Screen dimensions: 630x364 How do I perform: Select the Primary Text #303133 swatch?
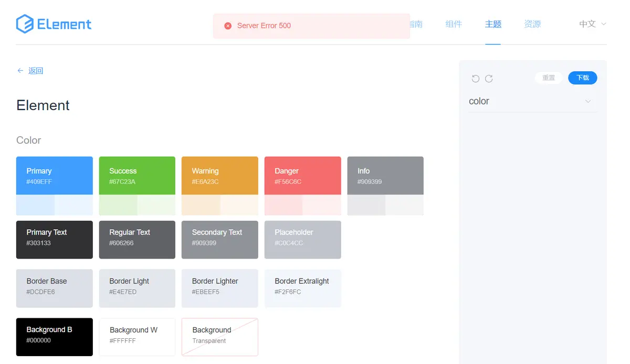55,240
